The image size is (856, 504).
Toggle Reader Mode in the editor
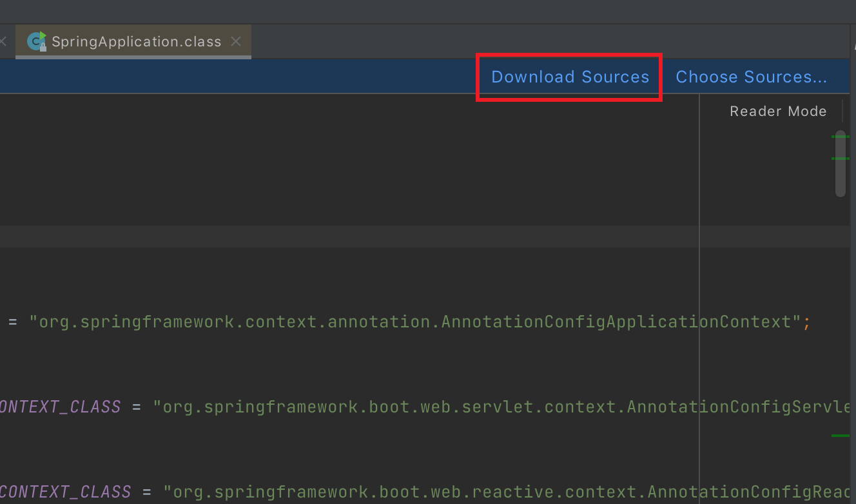click(778, 111)
